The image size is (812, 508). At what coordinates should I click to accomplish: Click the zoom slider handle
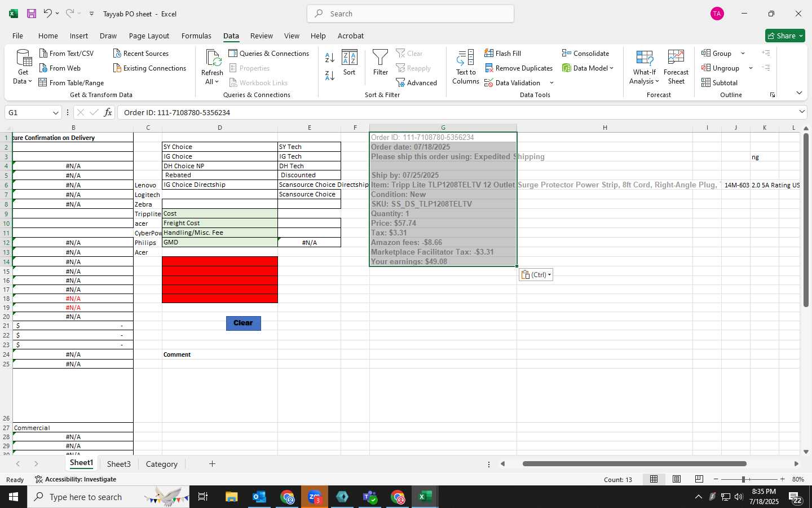point(743,479)
